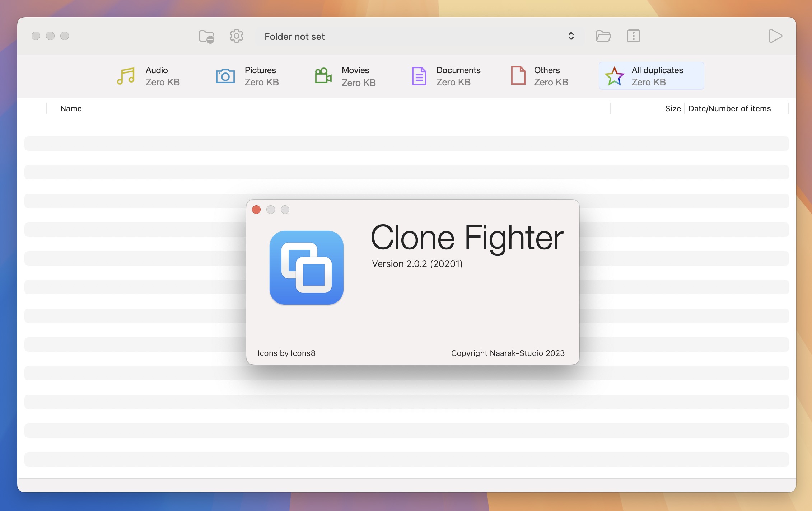Select the Others category icon
Viewport: 812px width, 511px height.
(x=517, y=75)
